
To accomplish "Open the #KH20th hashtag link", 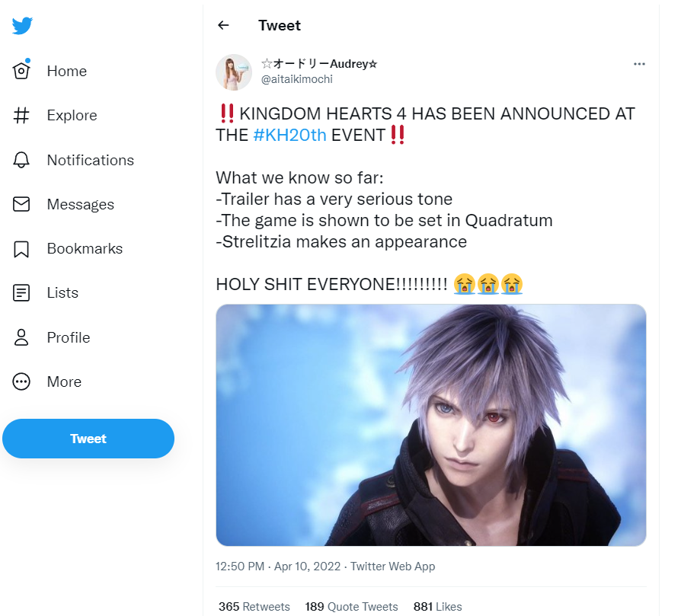I will (289, 135).
